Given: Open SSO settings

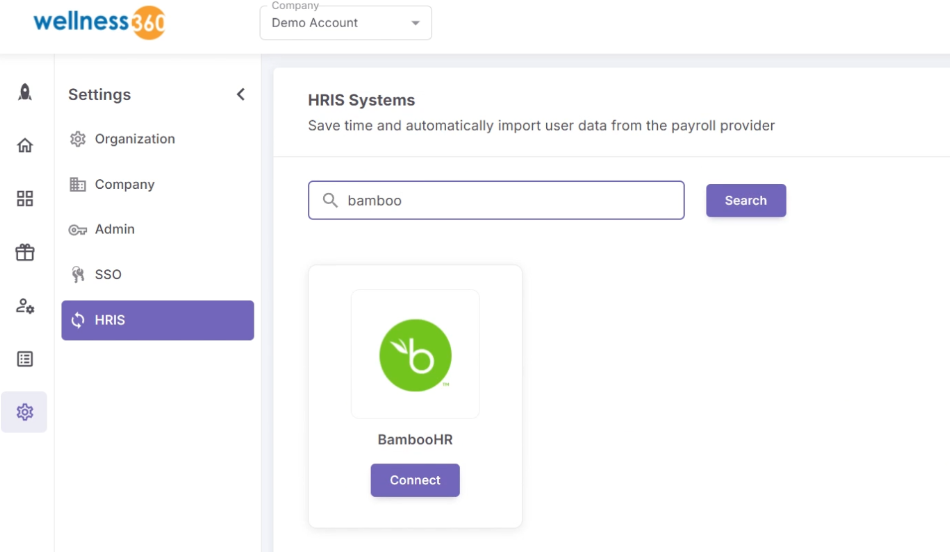Looking at the screenshot, I should [x=158, y=274].
